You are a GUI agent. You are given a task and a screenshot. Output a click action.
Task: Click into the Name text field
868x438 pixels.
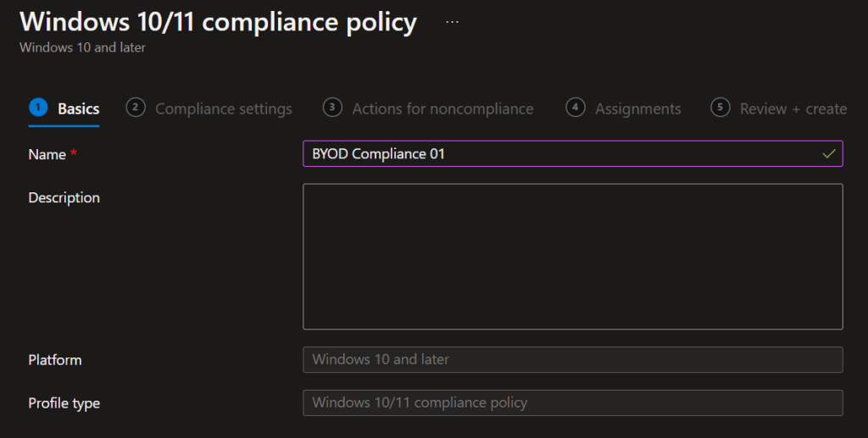pos(559,154)
